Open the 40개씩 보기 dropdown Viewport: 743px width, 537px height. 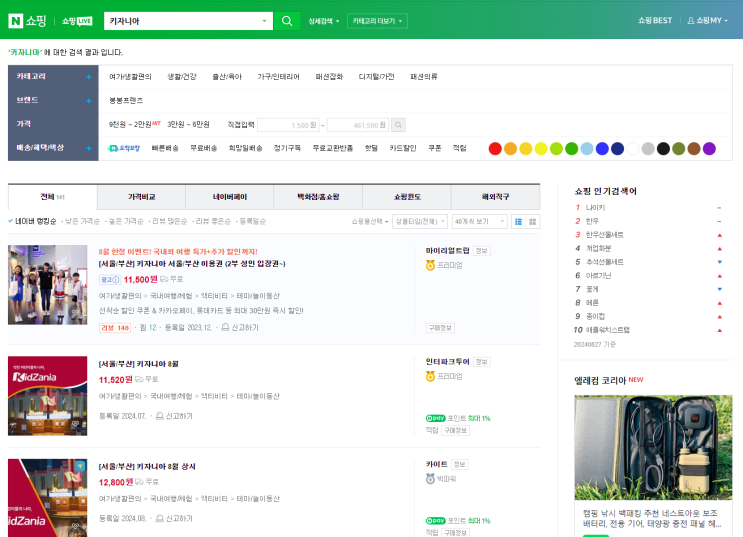[479, 221]
